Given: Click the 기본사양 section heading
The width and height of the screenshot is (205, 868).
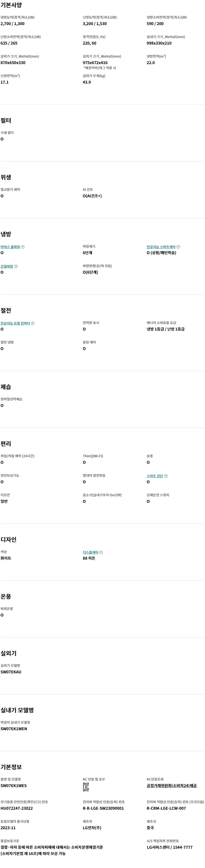Looking at the screenshot, I should tap(11, 5).
